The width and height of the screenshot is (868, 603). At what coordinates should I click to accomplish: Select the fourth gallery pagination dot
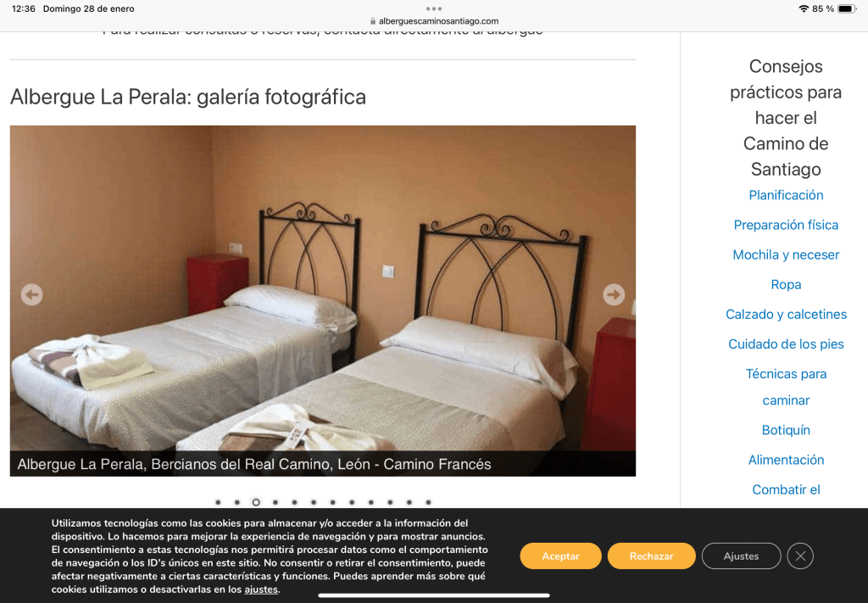[275, 502]
